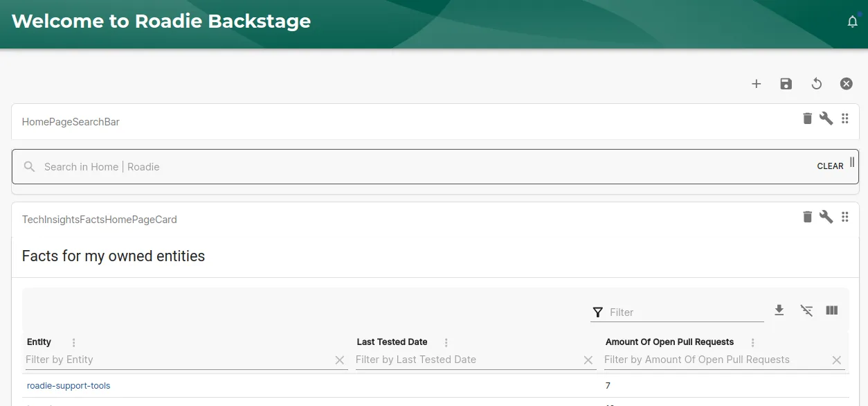Open the notifications bell

pos(852,21)
